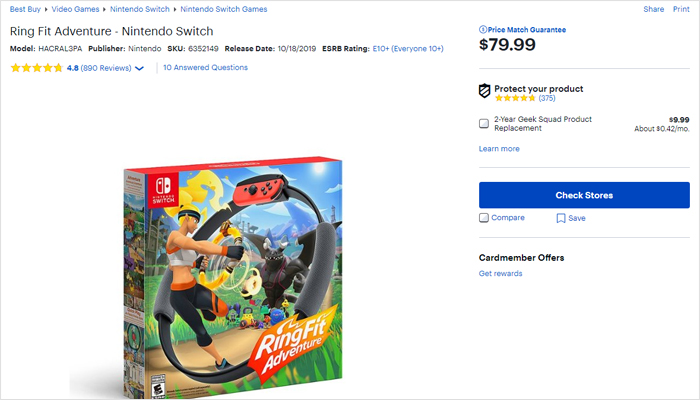The image size is (700, 400).
Task: Click the gold product rating stars
Action: coord(37,68)
